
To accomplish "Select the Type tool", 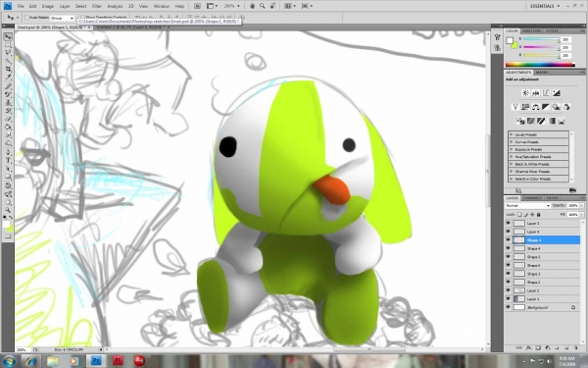I will [x=8, y=160].
